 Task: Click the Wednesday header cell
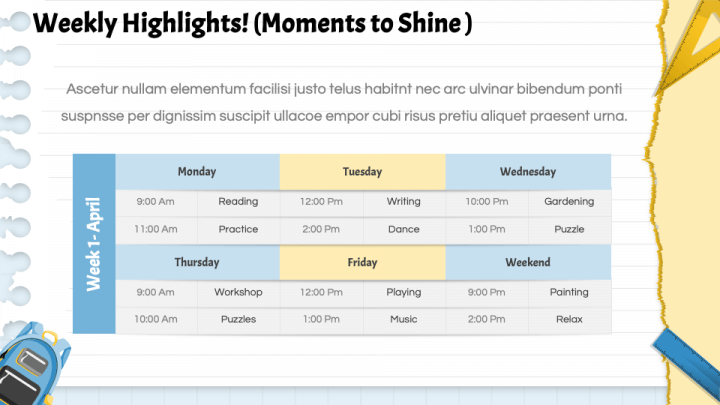point(528,172)
